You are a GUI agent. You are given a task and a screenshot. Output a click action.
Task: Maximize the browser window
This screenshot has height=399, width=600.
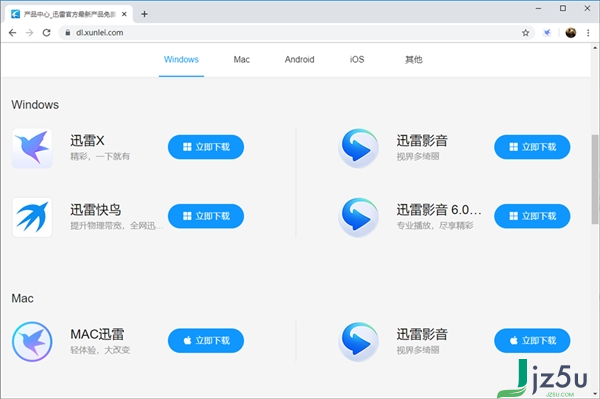click(x=563, y=8)
